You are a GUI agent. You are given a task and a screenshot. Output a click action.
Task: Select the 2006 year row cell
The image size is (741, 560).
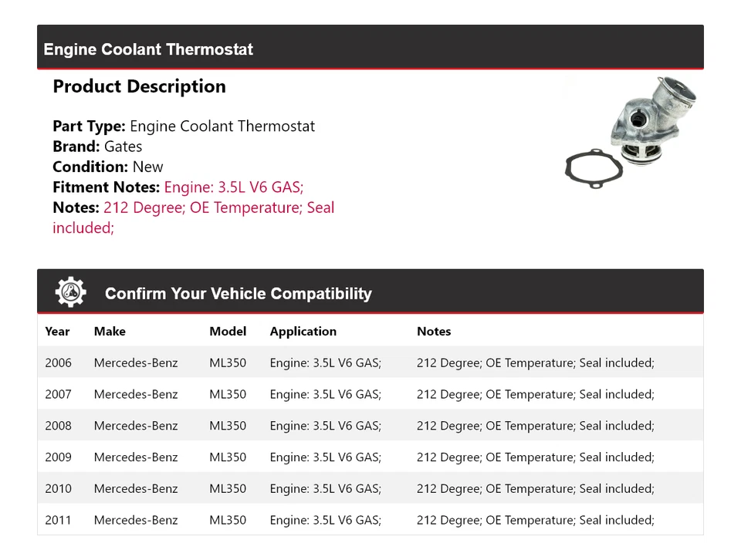click(58, 363)
